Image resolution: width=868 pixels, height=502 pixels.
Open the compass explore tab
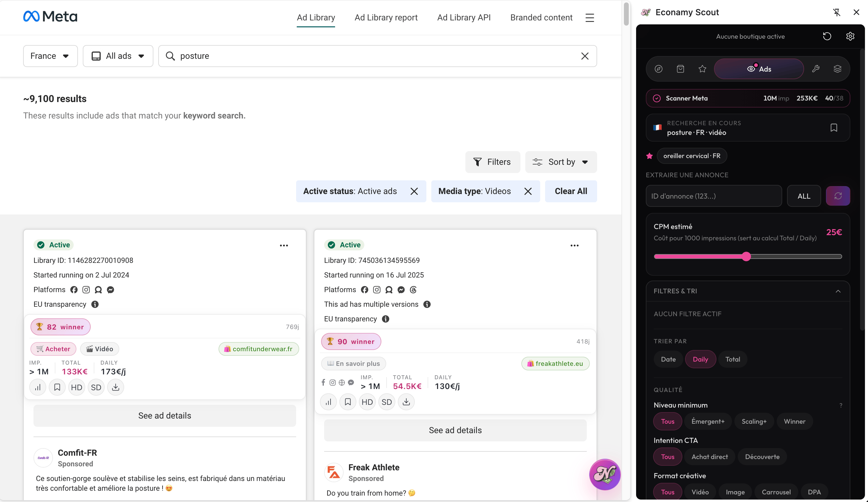tap(659, 69)
